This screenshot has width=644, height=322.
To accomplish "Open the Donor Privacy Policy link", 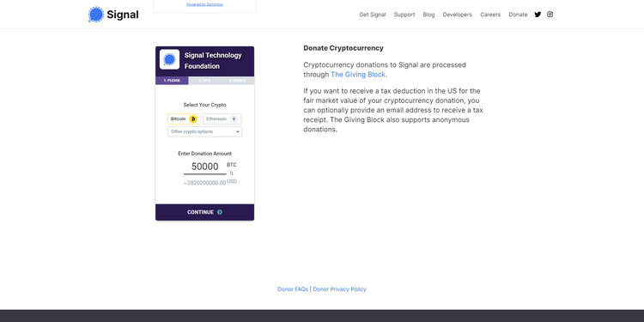I will [340, 289].
